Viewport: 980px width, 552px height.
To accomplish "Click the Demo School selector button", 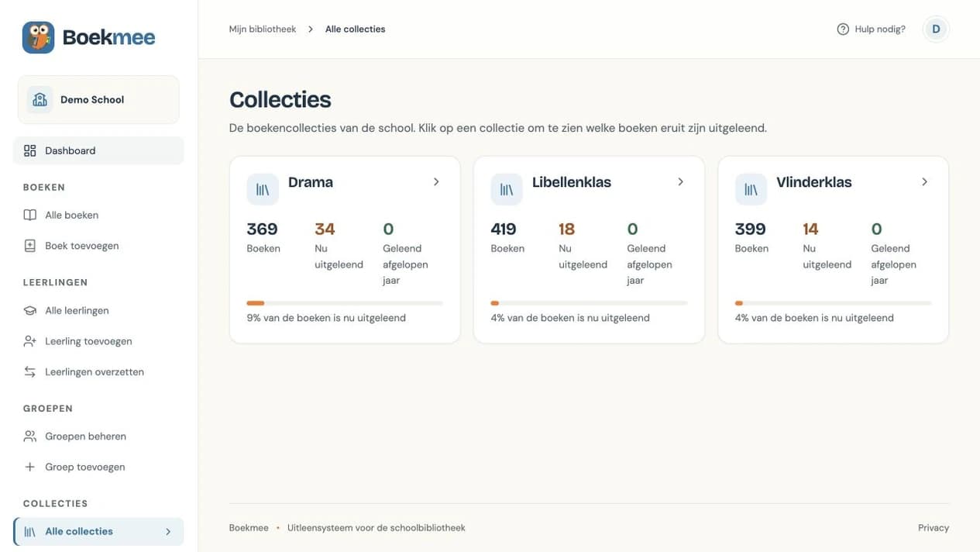I will (98, 99).
